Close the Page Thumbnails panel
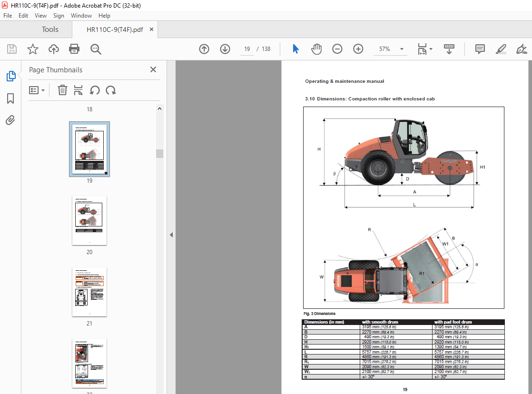 153,69
